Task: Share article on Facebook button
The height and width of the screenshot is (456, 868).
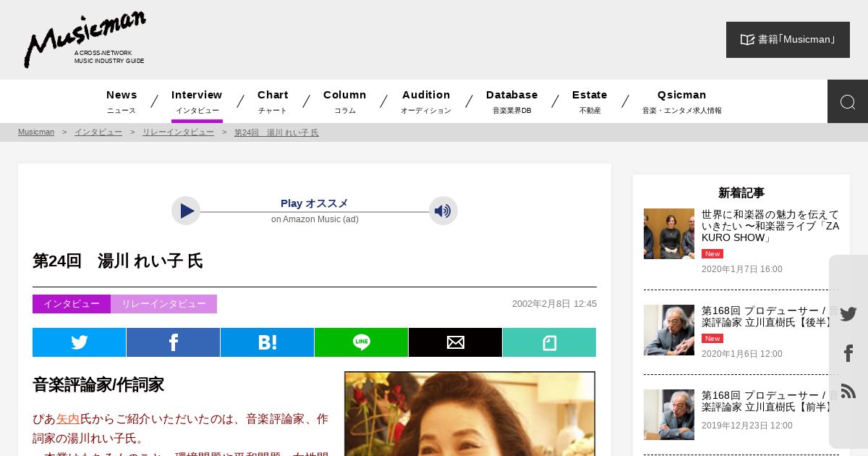Action: (x=174, y=342)
